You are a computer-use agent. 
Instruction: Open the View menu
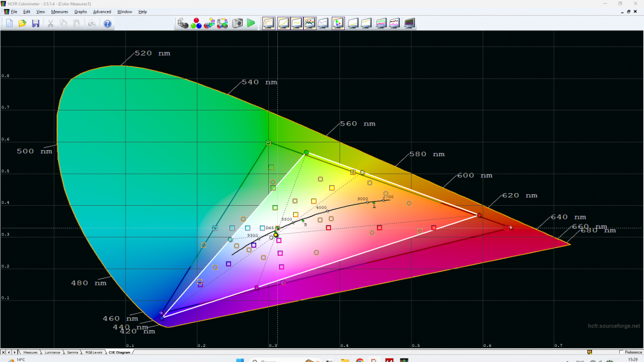click(40, 12)
